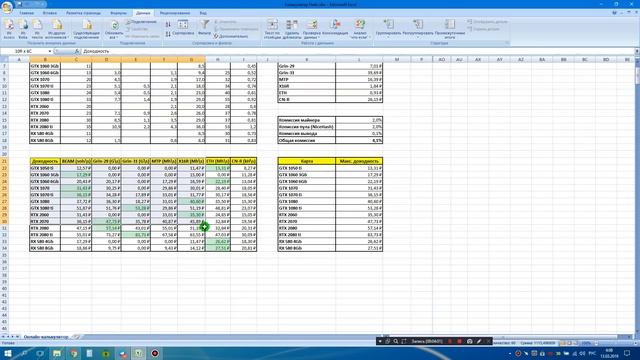
Task: Click the first sheet navigation arrow
Action: point(3,337)
